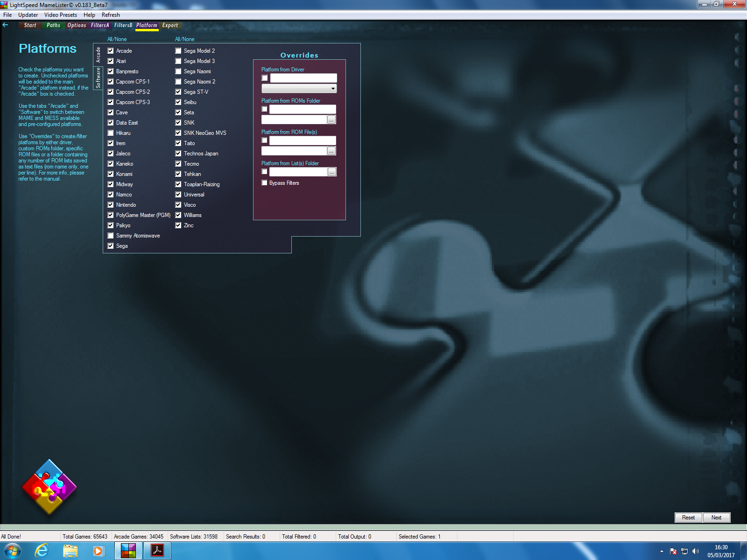Open Windows Explorer folder icon in taskbar
Screen dimensions: 747x560
pos(70,551)
